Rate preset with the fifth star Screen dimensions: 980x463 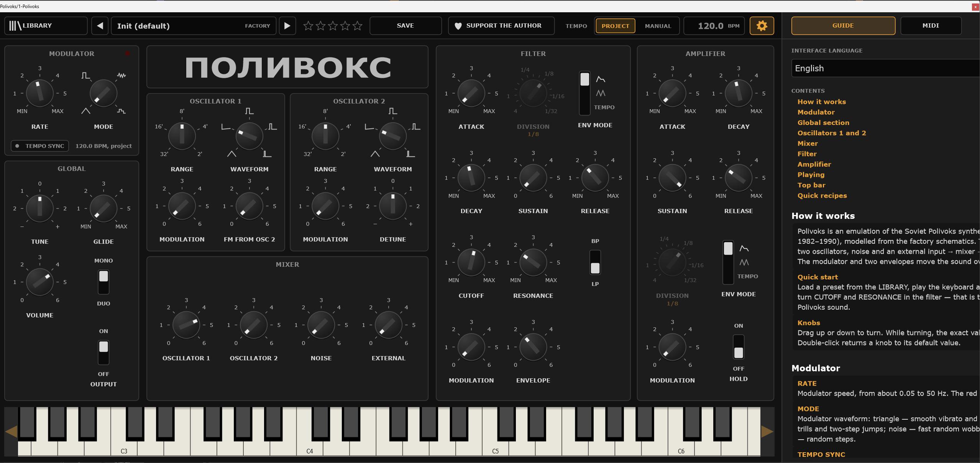tap(357, 26)
